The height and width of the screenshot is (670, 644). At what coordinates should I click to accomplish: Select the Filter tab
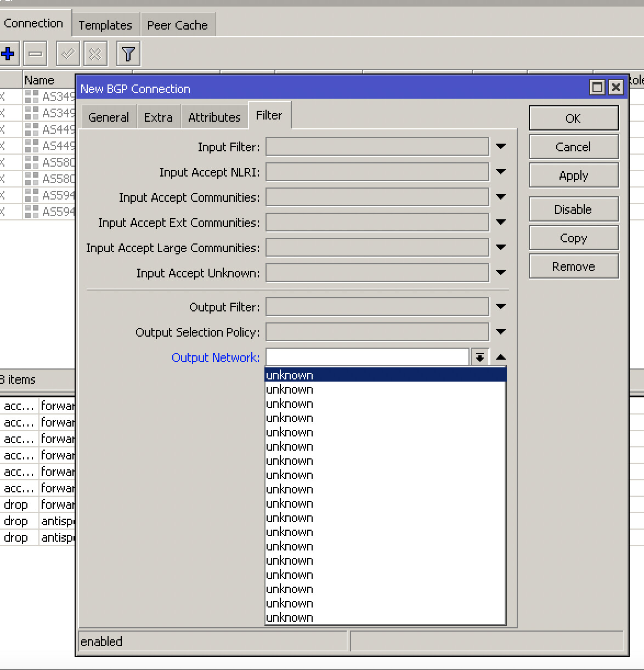(x=269, y=115)
